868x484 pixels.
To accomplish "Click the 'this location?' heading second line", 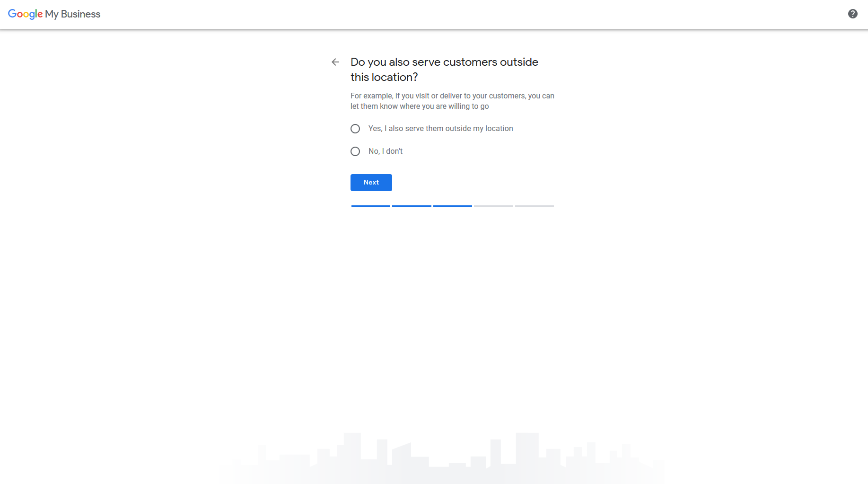I will (x=384, y=77).
